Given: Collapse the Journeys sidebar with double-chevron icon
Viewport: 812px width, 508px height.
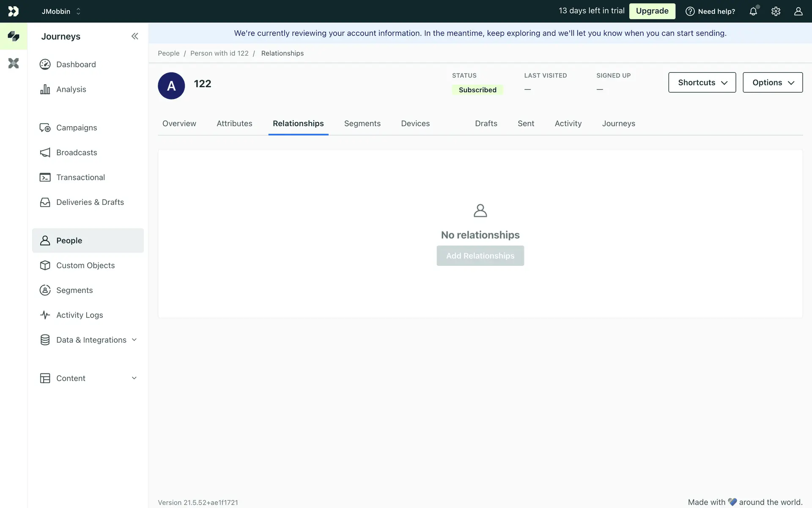Looking at the screenshot, I should 134,36.
